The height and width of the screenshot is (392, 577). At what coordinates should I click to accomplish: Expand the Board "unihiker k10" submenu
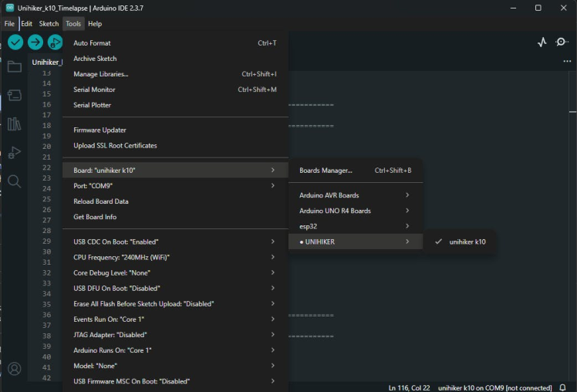[x=175, y=171]
